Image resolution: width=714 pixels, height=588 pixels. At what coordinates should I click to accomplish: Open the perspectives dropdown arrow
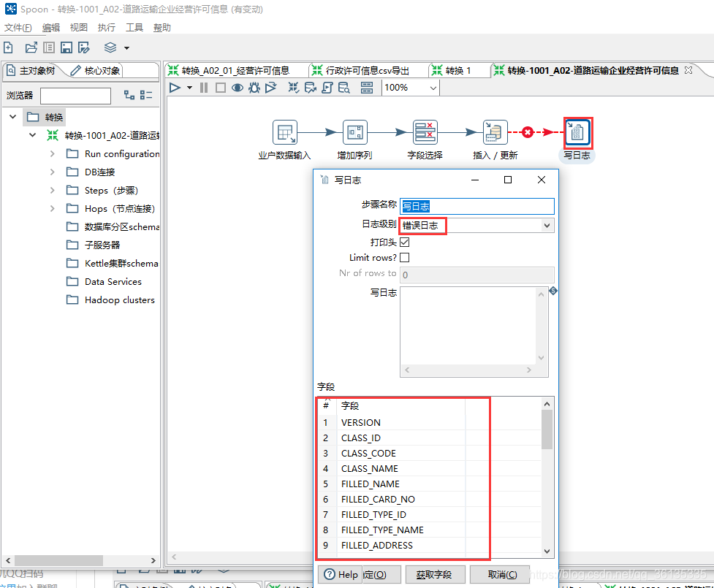[126, 47]
